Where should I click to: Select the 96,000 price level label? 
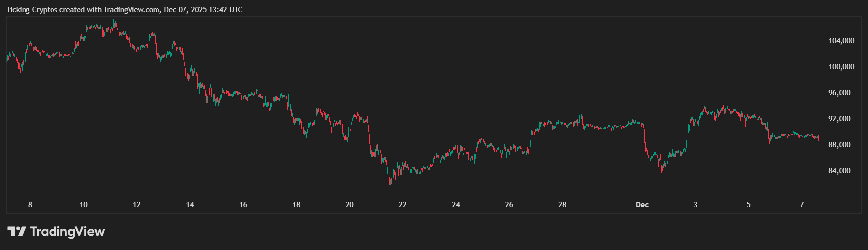click(x=839, y=93)
